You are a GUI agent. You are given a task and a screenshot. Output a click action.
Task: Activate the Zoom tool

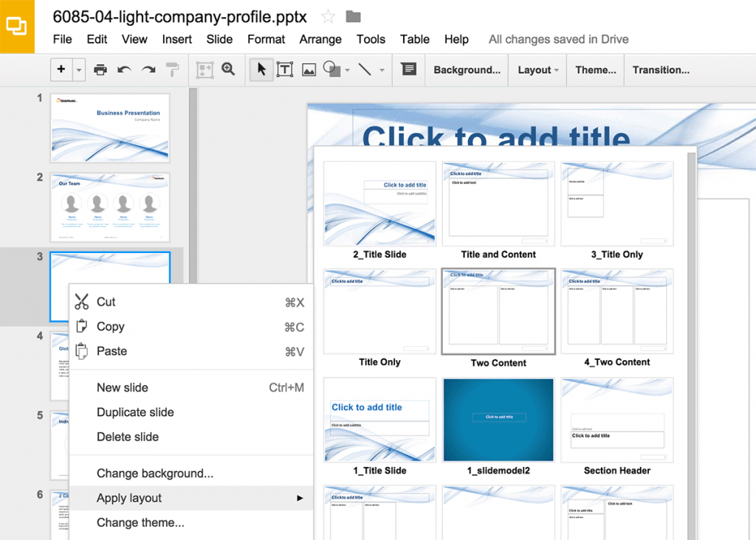click(x=229, y=69)
